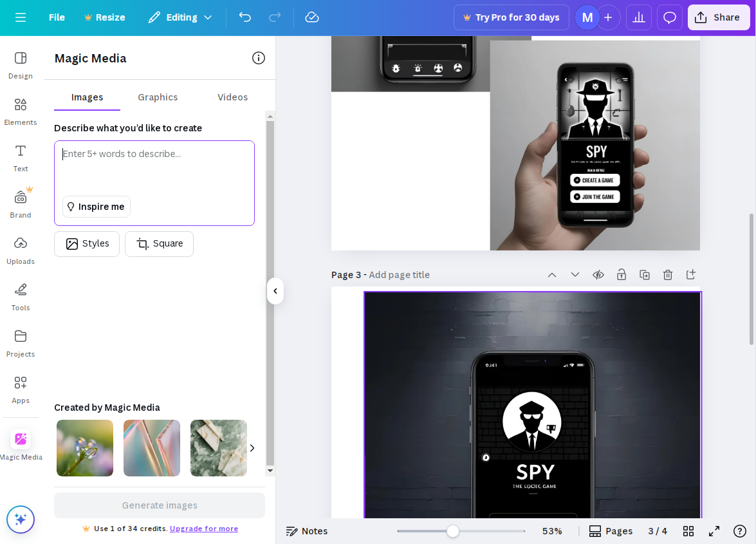Show Magic Media info icon

(x=259, y=59)
